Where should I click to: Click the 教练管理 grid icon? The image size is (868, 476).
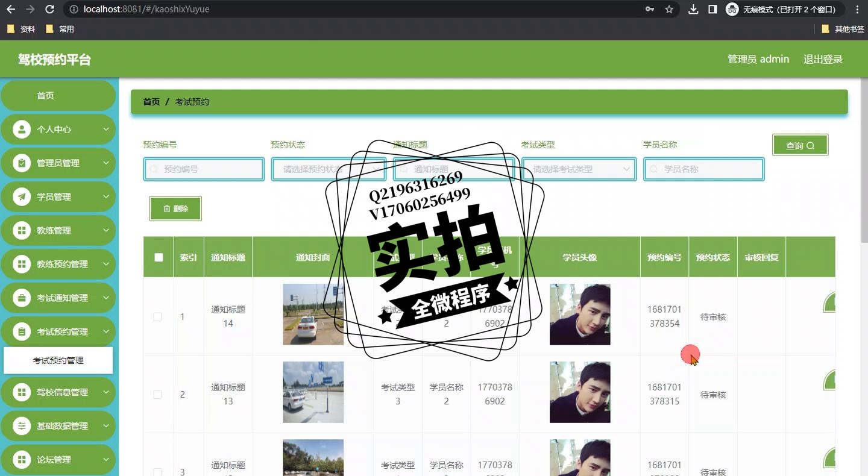pyautogui.click(x=22, y=231)
